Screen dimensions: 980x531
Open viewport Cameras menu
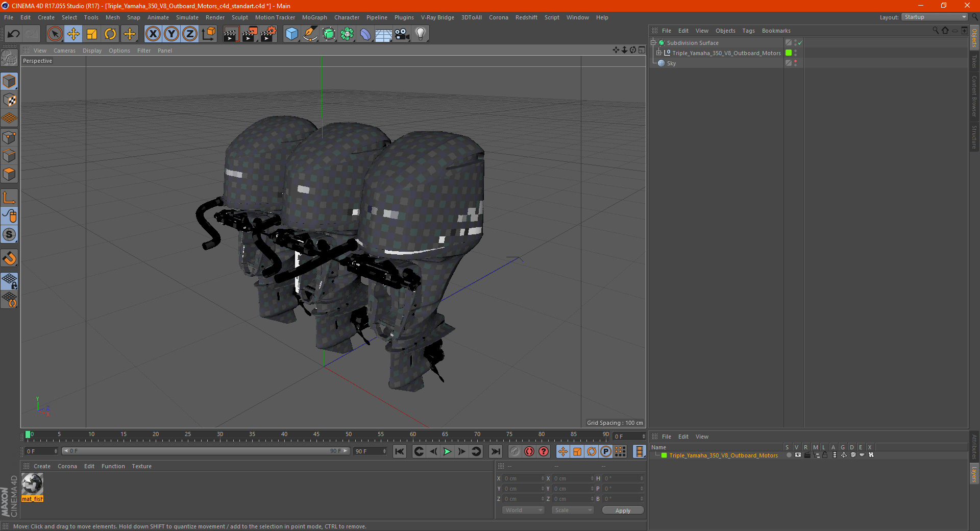click(x=64, y=51)
